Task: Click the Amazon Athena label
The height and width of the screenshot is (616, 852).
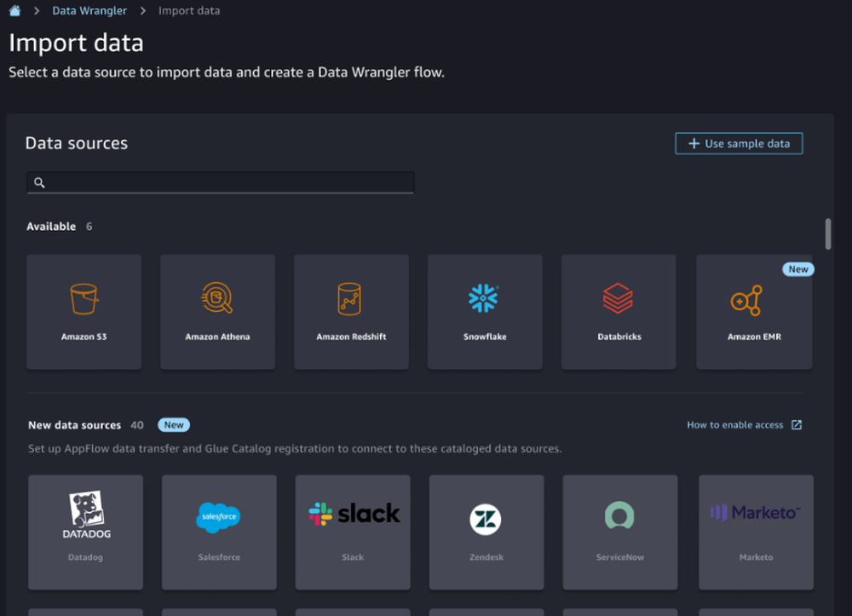Action: 217,337
